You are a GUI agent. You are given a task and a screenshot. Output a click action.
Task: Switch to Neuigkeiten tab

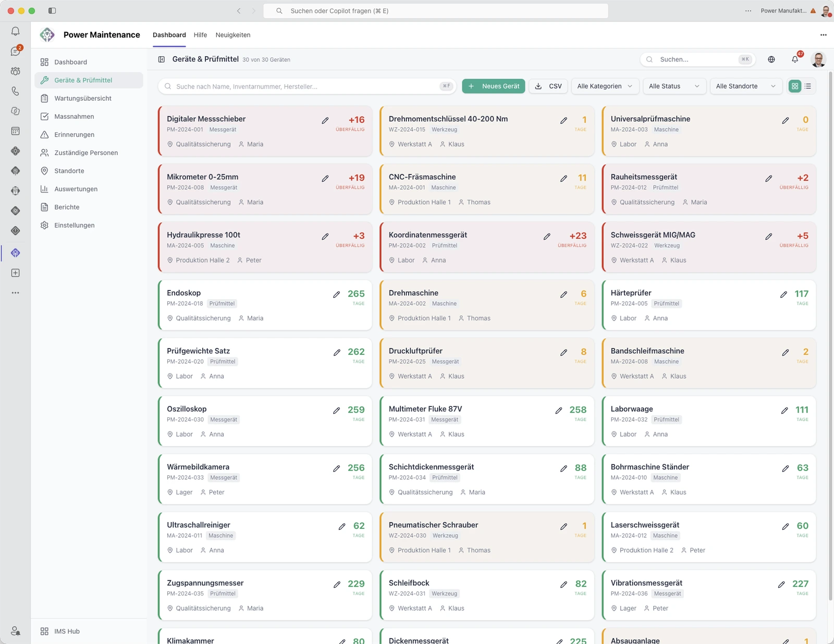coord(233,35)
